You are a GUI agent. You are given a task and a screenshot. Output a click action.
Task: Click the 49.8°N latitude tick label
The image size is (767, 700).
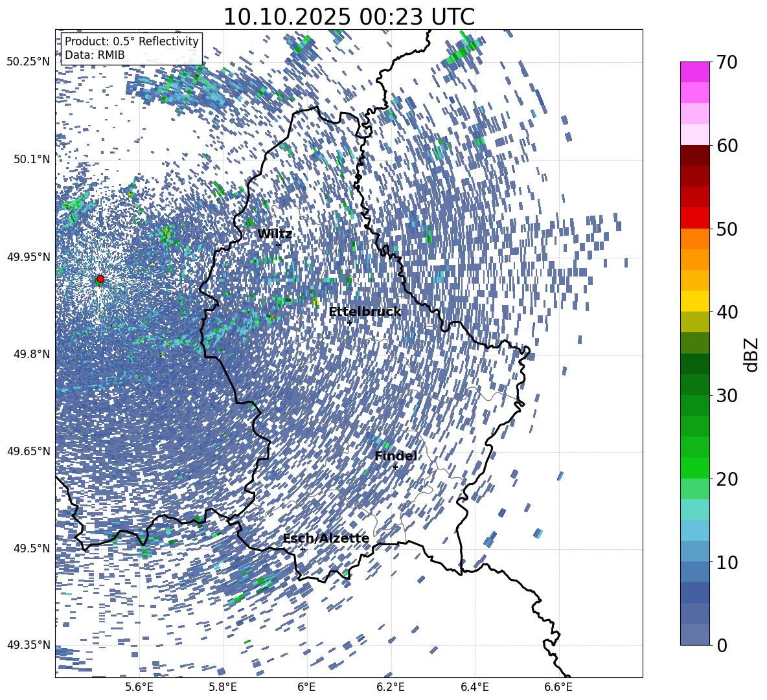pos(32,354)
